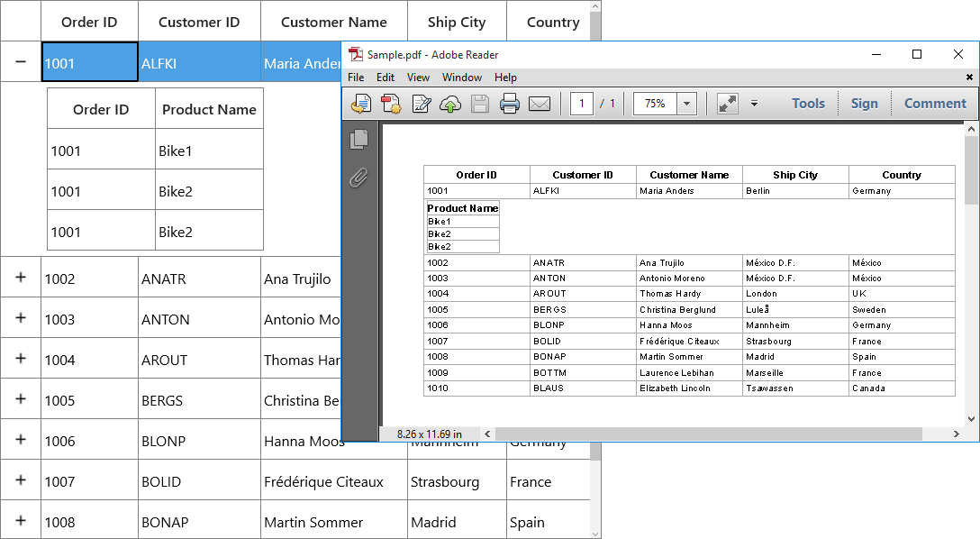This screenshot has height=539, width=980.
Task: Click the 75% zoom value field
Action: pos(655,103)
